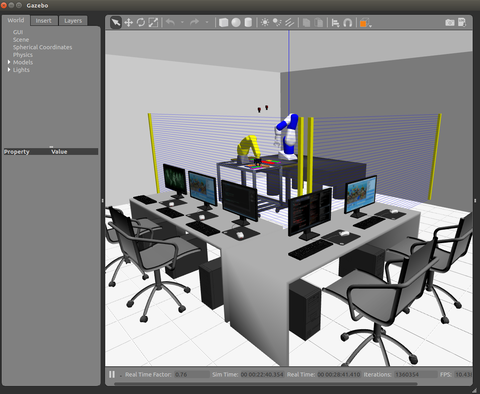Click the redo arrow in toolbar

click(194, 22)
